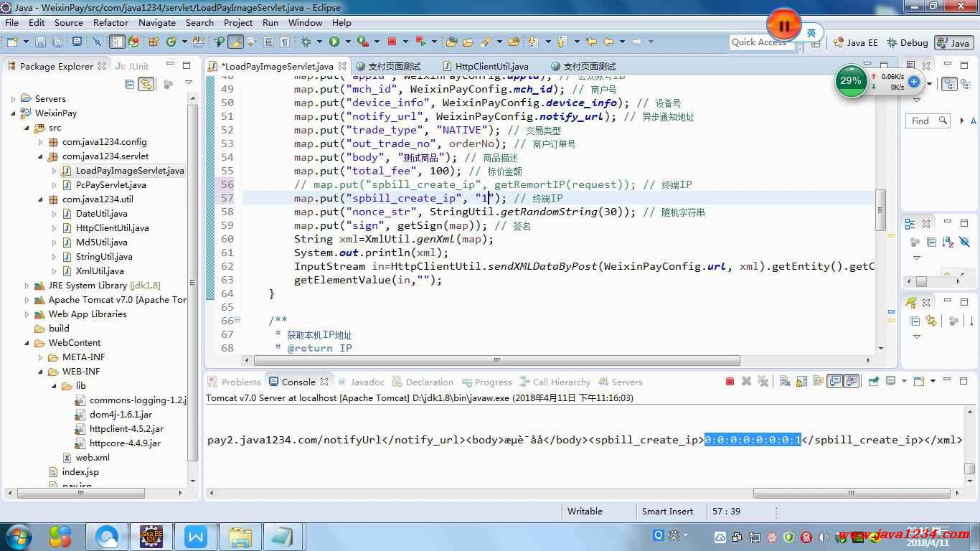The image size is (980, 551).
Task: Click the red pause recording button
Action: 783,26
